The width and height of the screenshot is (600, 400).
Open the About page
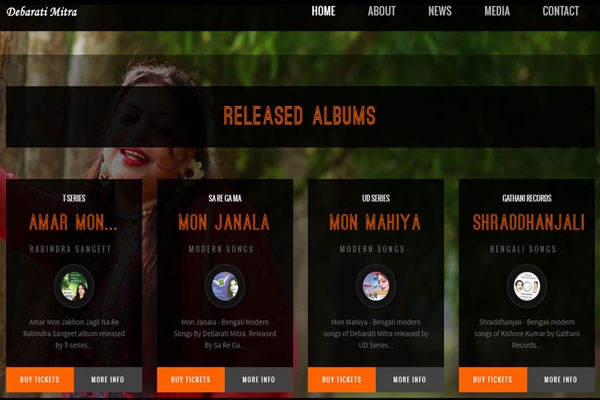click(x=382, y=11)
